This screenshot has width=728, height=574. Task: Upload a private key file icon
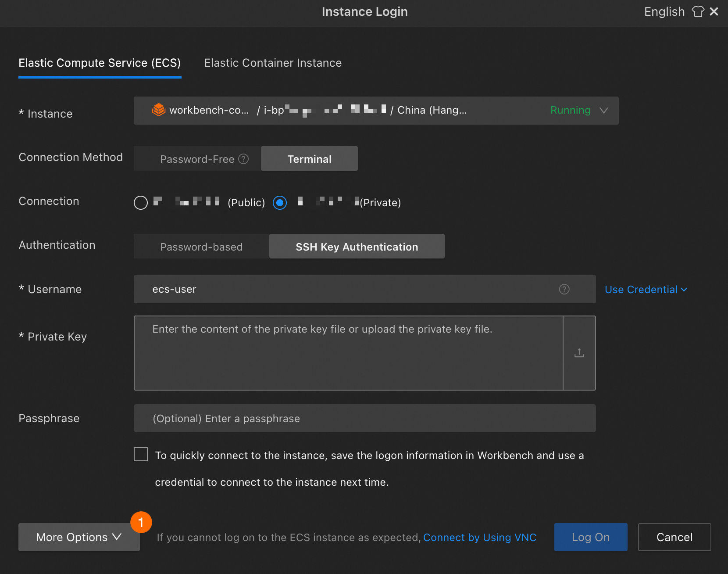[x=579, y=353]
